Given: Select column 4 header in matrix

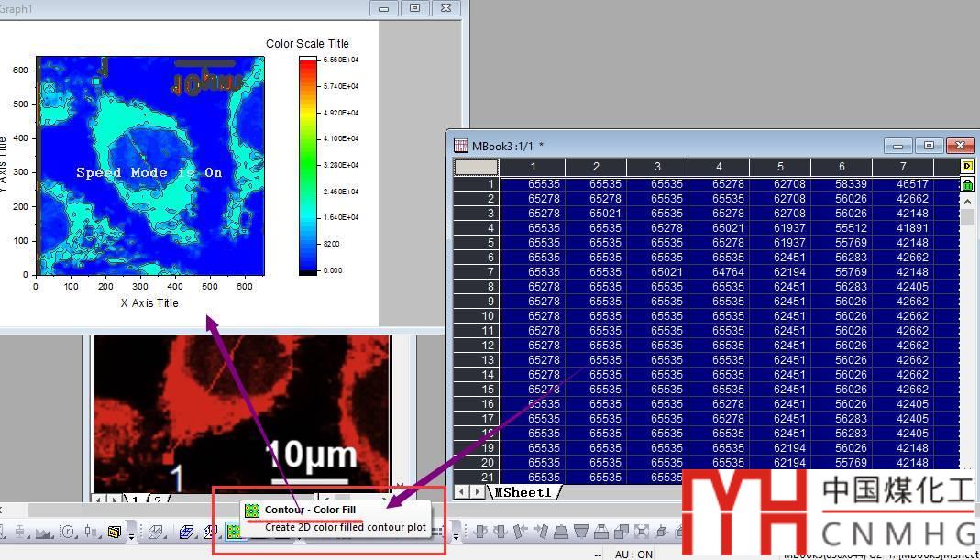Looking at the screenshot, I should click(718, 167).
